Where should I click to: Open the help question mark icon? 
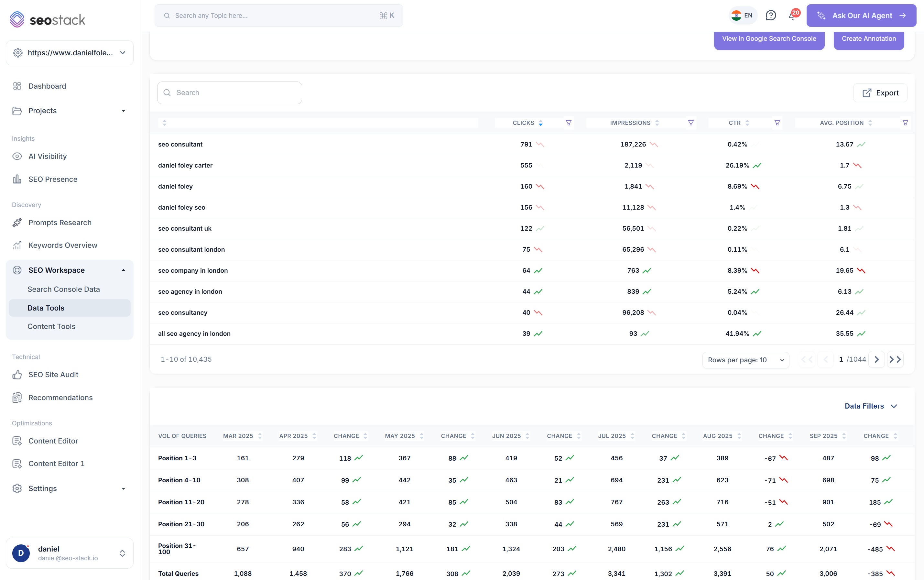point(771,15)
